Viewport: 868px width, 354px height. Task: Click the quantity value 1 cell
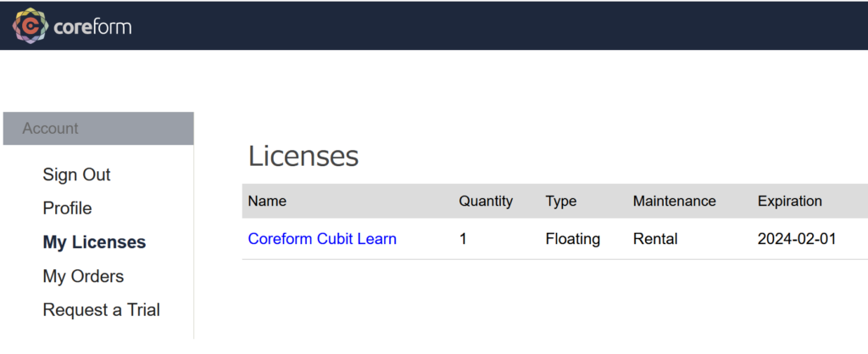point(463,239)
